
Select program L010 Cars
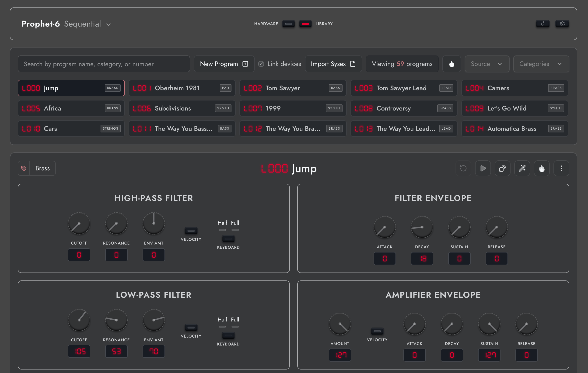click(x=71, y=128)
